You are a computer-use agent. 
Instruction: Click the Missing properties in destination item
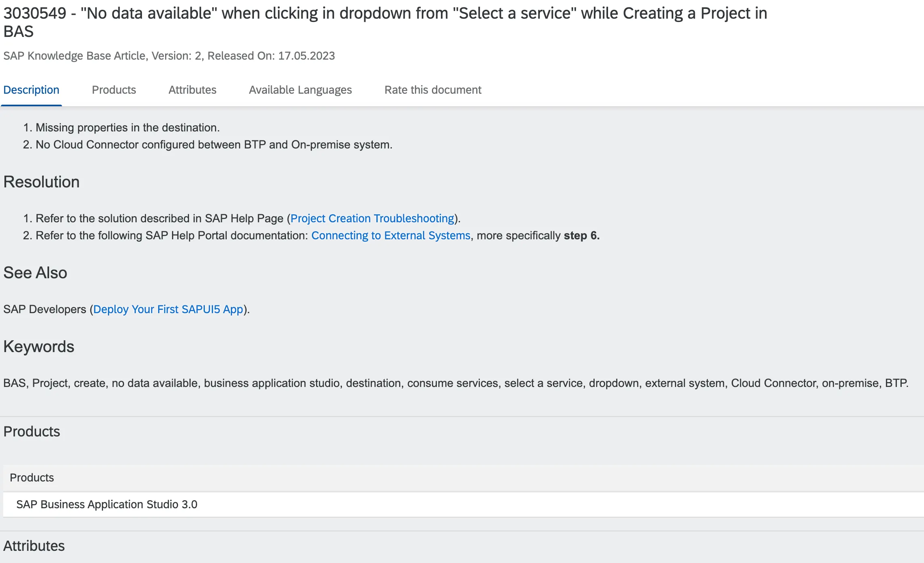click(x=127, y=128)
